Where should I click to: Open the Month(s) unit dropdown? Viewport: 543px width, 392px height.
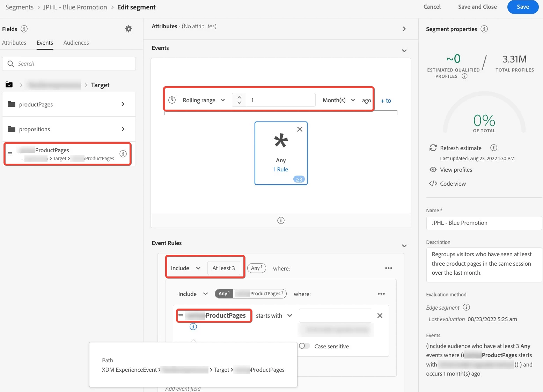point(339,100)
